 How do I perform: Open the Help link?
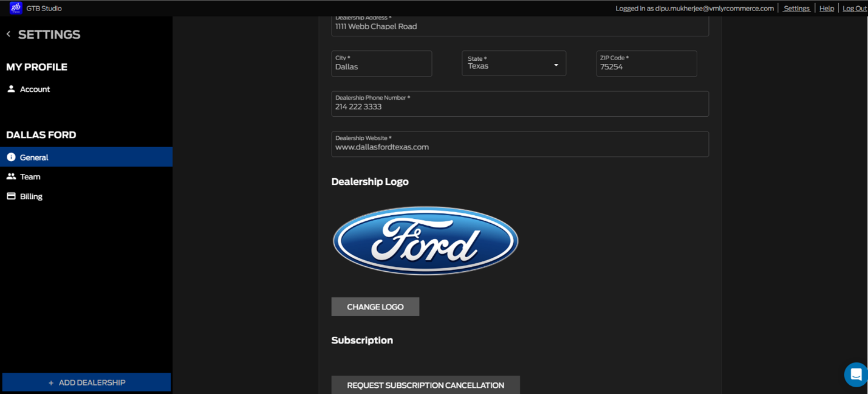827,9
